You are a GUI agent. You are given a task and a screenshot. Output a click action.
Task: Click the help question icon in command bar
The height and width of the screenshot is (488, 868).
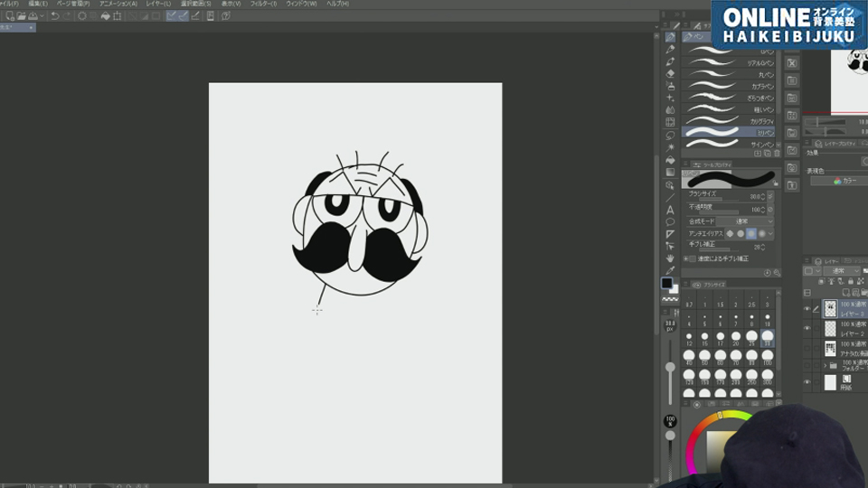click(x=226, y=16)
